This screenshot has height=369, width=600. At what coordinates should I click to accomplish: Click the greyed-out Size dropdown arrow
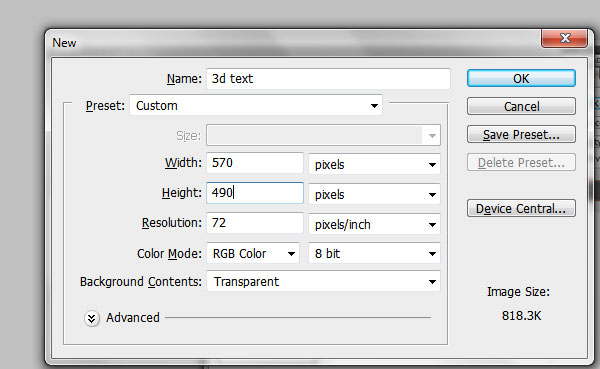tap(432, 136)
